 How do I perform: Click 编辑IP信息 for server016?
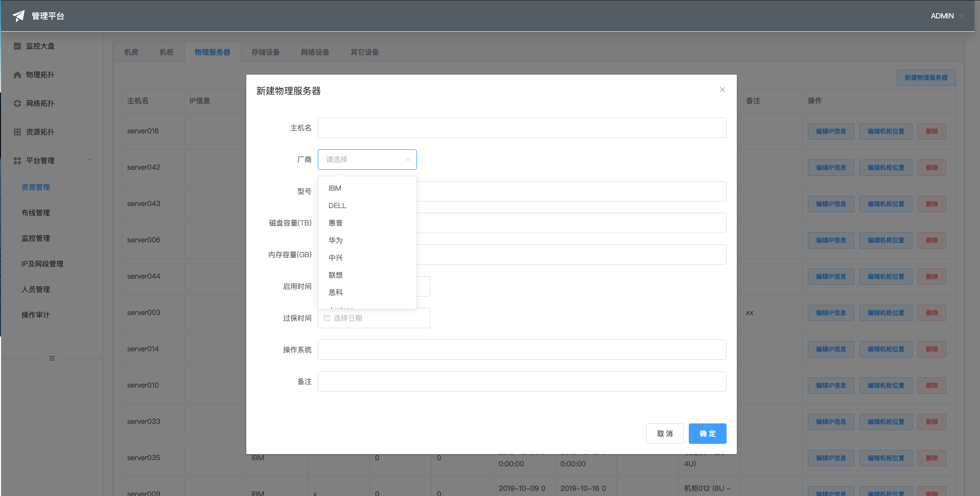831,131
